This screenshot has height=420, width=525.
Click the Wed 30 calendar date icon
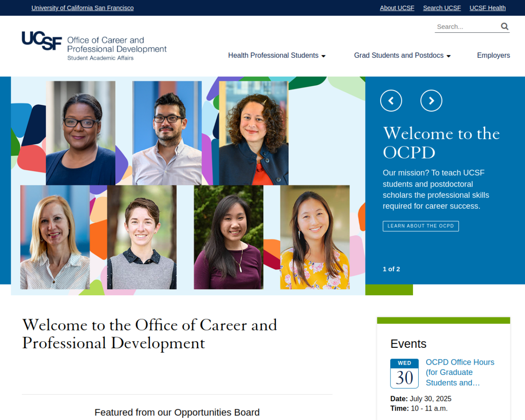(x=404, y=373)
